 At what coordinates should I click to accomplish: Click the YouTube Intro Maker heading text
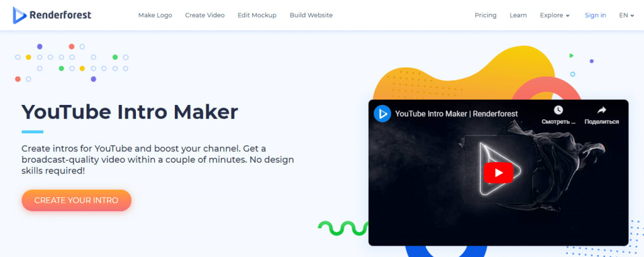pyautogui.click(x=130, y=112)
